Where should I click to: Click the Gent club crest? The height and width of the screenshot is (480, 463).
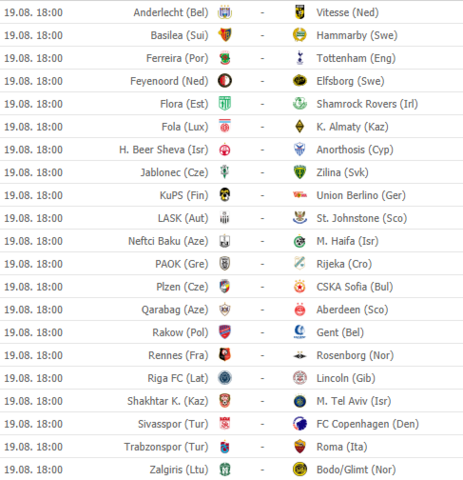[300, 332]
